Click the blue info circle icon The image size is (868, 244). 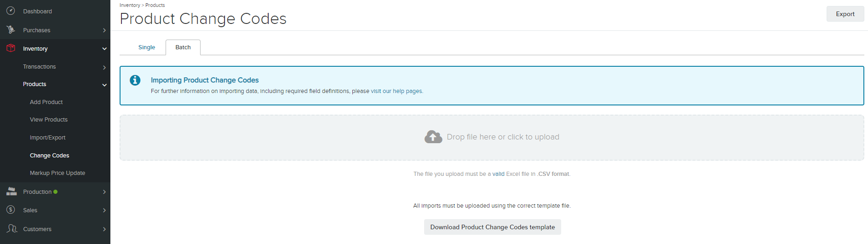click(135, 80)
